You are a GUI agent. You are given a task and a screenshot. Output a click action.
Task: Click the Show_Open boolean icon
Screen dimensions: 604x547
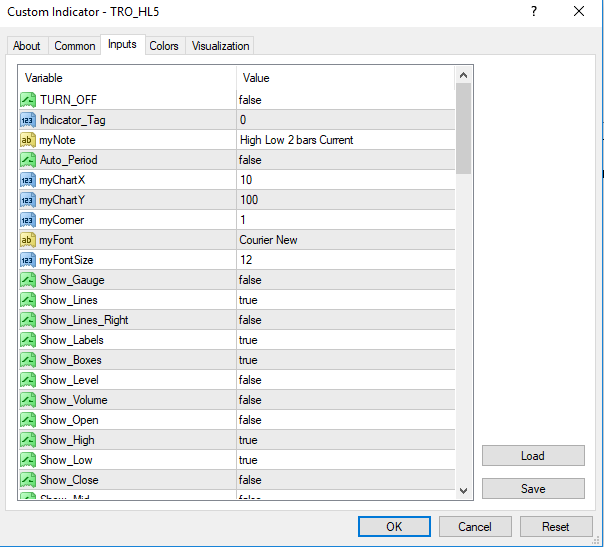point(28,420)
